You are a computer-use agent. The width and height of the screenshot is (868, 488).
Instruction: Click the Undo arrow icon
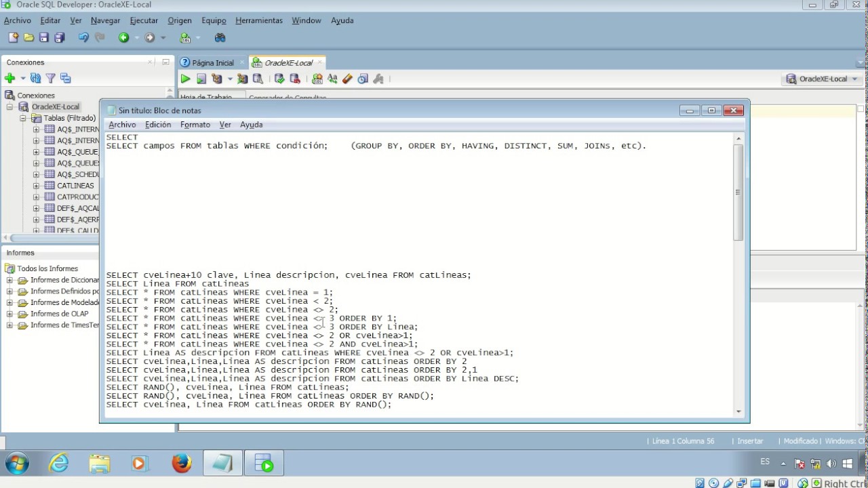pos(83,38)
